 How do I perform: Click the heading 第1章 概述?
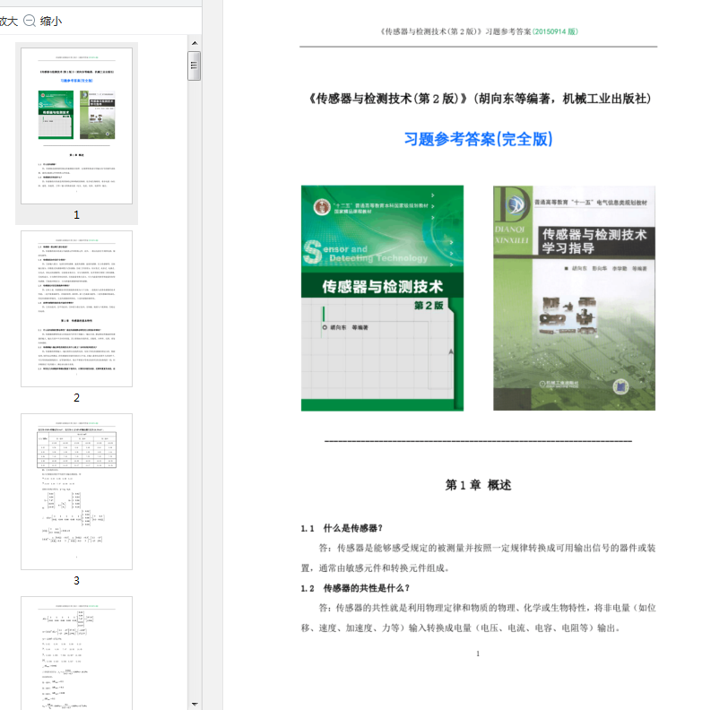(x=478, y=485)
